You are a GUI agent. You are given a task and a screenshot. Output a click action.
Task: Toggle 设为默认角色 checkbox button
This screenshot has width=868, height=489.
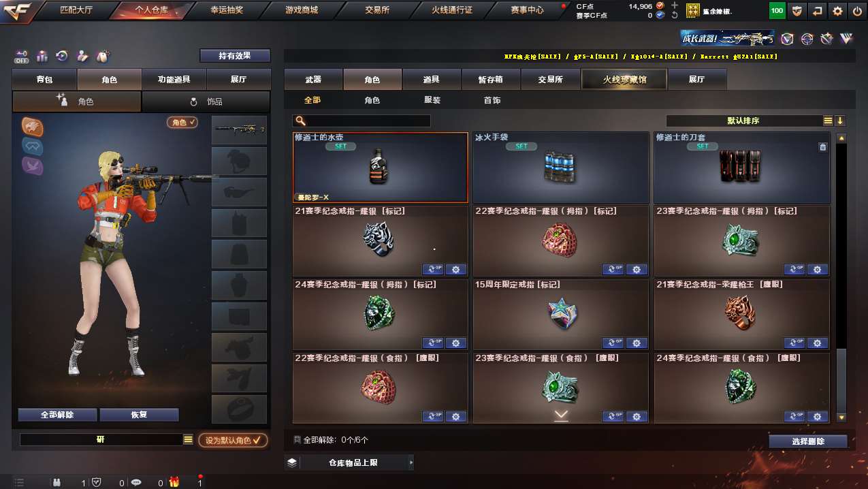(x=233, y=440)
